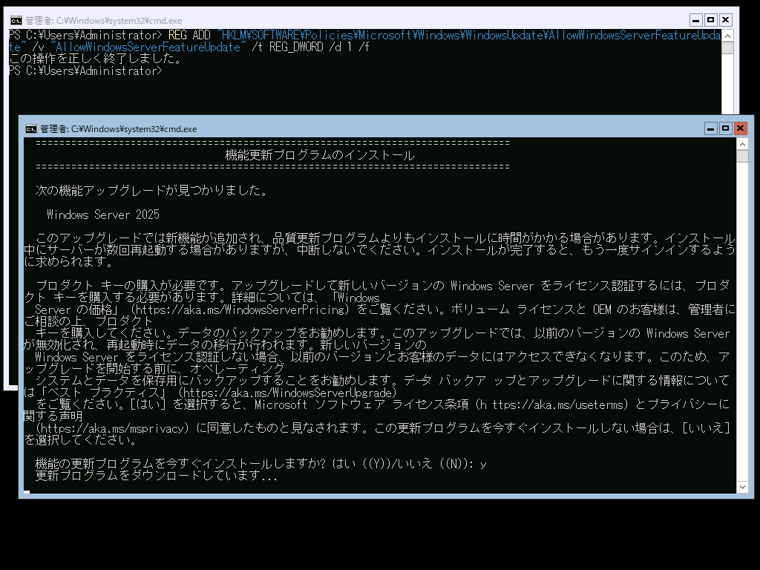Click the last 'PS C:\Users\Administrator>' prompt

(86, 71)
